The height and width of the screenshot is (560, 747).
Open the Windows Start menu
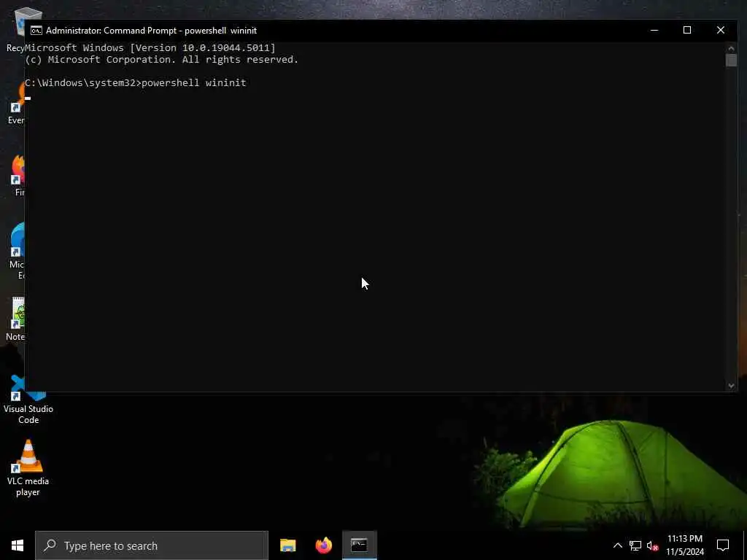pyautogui.click(x=18, y=545)
